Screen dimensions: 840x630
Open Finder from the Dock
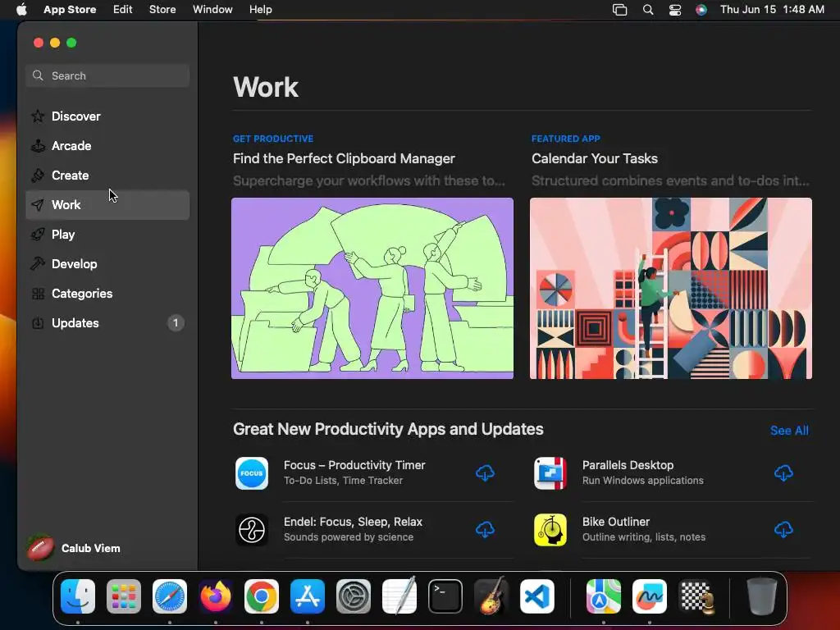click(x=78, y=596)
